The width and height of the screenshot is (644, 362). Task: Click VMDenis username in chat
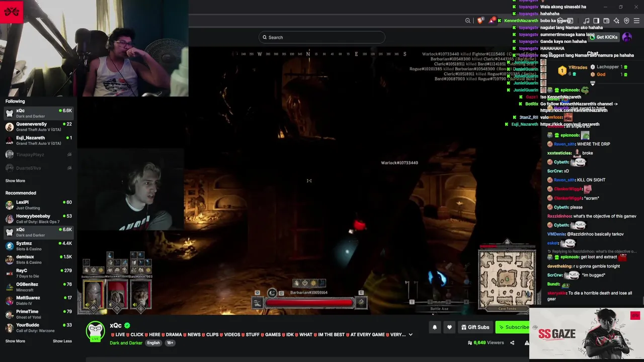pyautogui.click(x=556, y=234)
